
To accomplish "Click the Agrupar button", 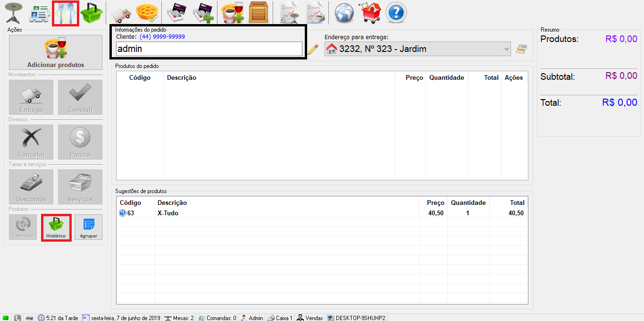I will (88, 228).
